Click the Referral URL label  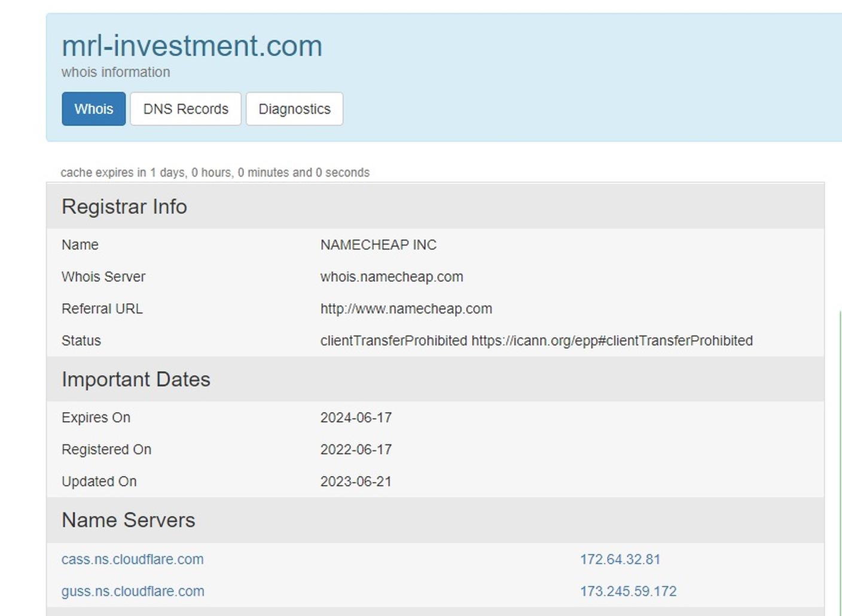102,309
